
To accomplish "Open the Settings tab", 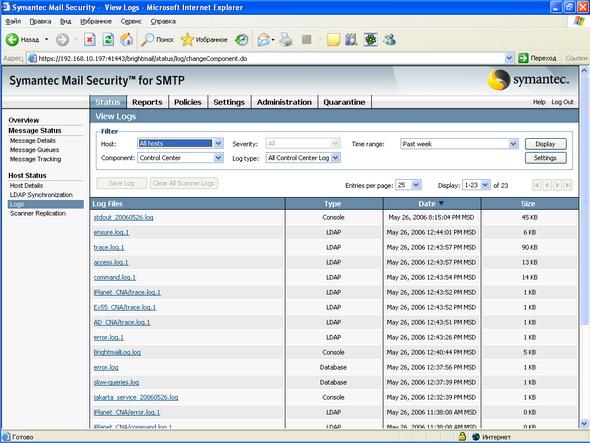I will 229,102.
